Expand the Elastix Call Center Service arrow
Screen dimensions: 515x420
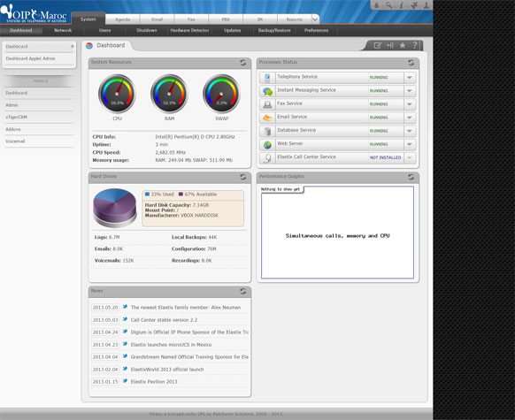pyautogui.click(x=410, y=157)
